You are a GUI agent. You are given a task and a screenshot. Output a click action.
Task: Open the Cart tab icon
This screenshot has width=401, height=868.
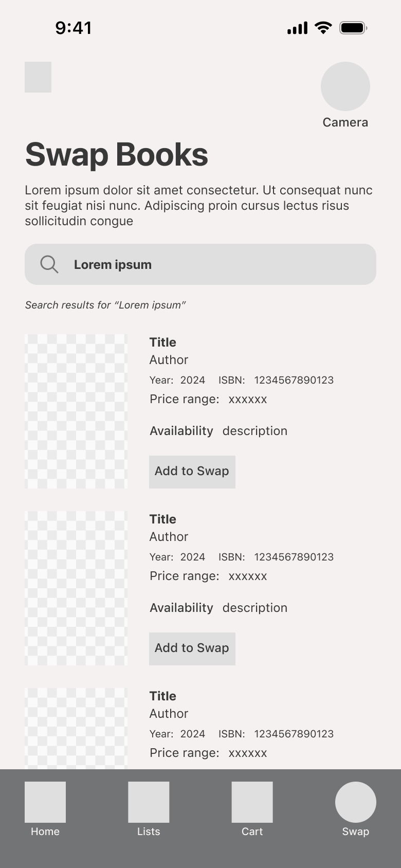252,802
